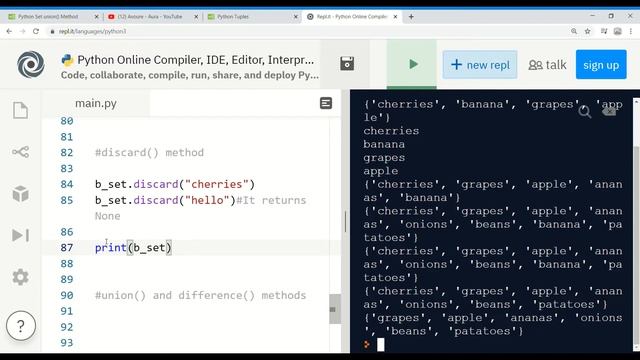
Task: Click line number 84 in gutter
Action: point(67,184)
